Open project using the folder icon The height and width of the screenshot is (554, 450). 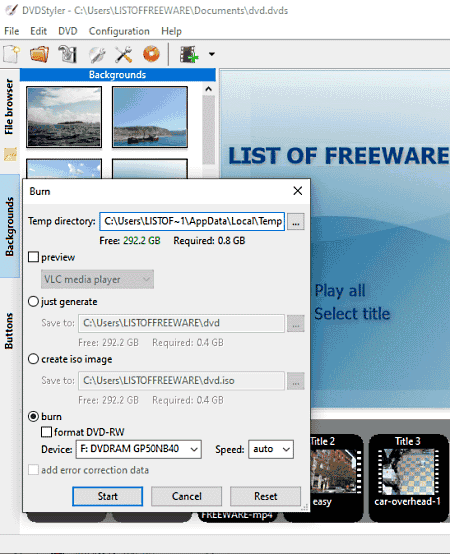(39, 54)
